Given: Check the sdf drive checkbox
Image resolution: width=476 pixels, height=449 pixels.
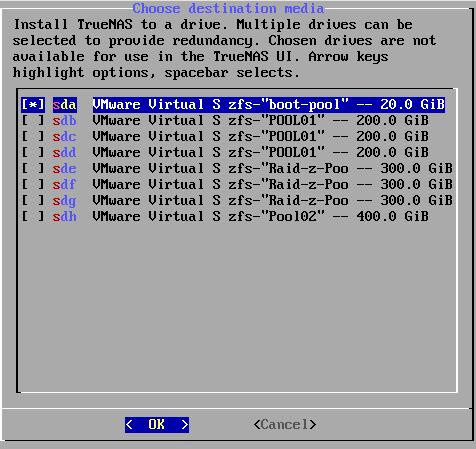Looking at the screenshot, I should 33,185.
